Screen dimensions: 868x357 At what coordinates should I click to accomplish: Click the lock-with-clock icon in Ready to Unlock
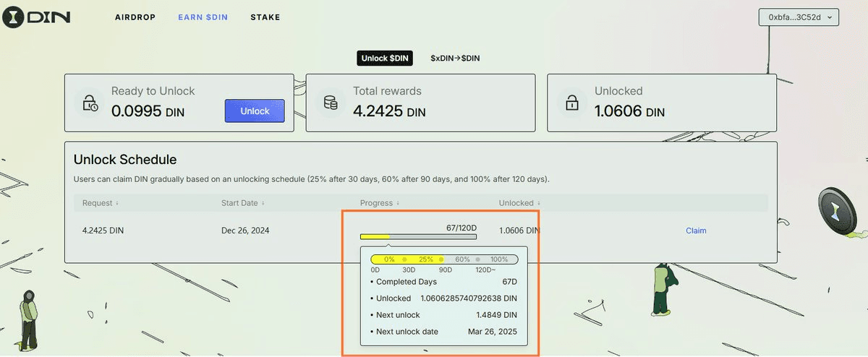pyautogui.click(x=90, y=103)
